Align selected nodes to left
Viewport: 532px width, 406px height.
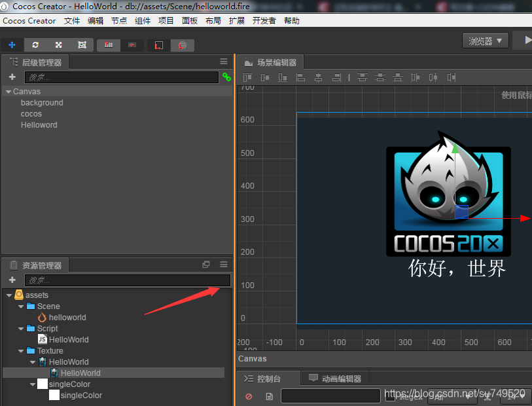(x=300, y=78)
